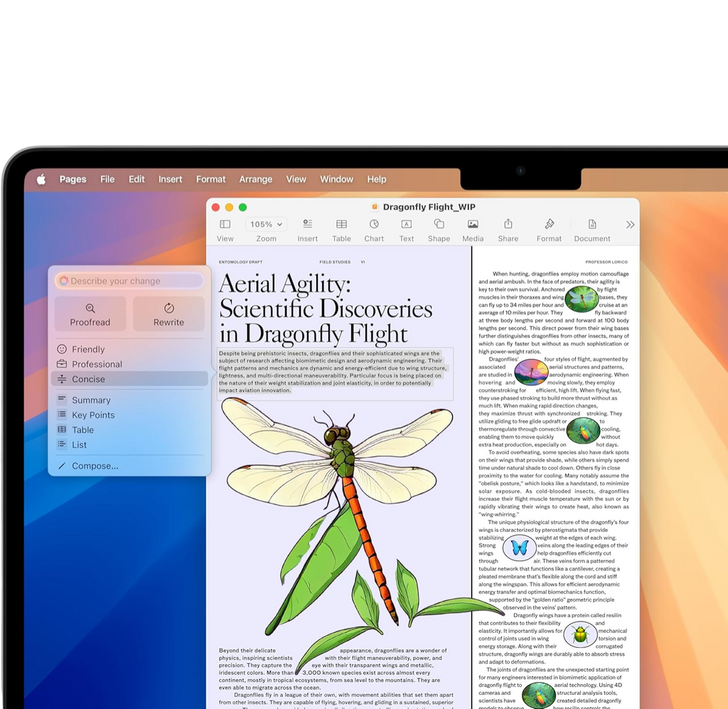Click the PROFESSOR LORICO header text

[x=606, y=262]
